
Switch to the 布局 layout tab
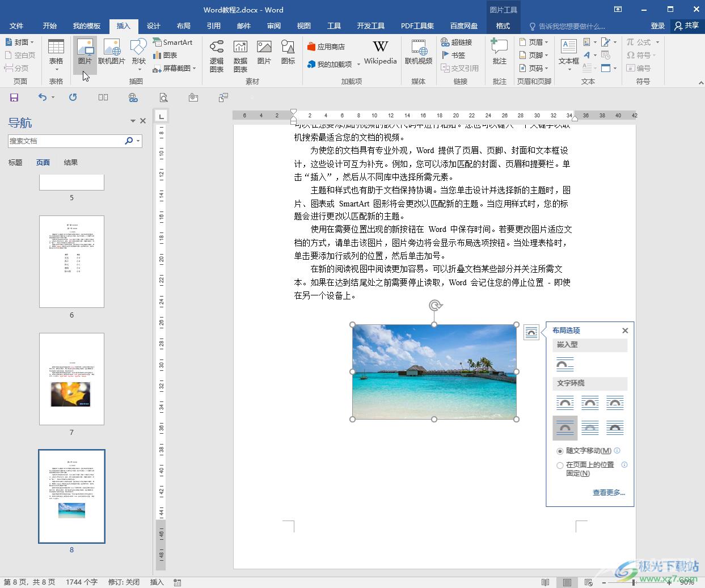coord(184,26)
